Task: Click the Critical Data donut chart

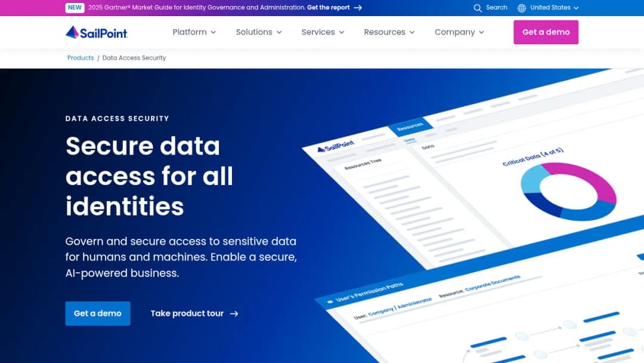Action: (568, 192)
